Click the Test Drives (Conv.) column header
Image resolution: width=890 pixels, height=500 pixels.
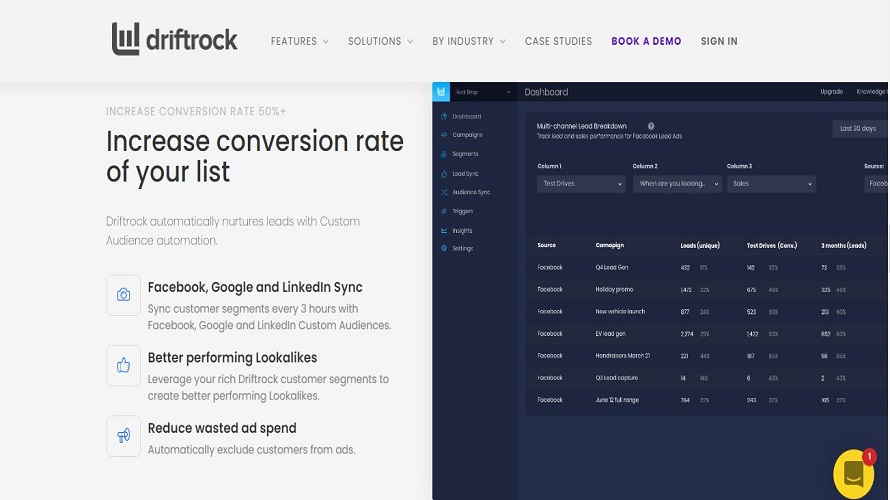(x=772, y=245)
